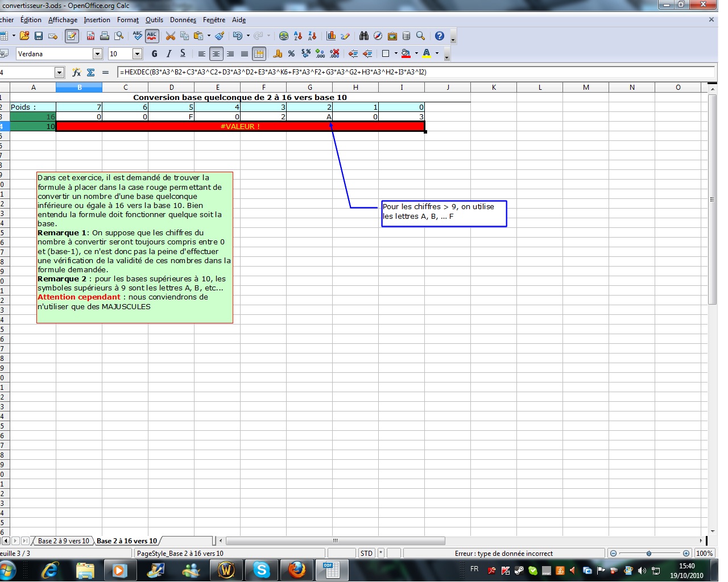Open the Navigator
728x582 pixels.
378,36
